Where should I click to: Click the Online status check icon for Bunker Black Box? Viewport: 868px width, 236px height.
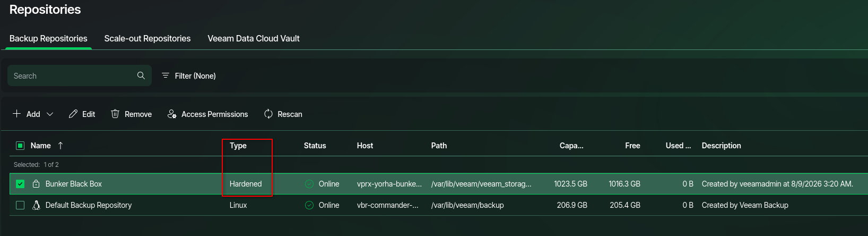(309, 184)
